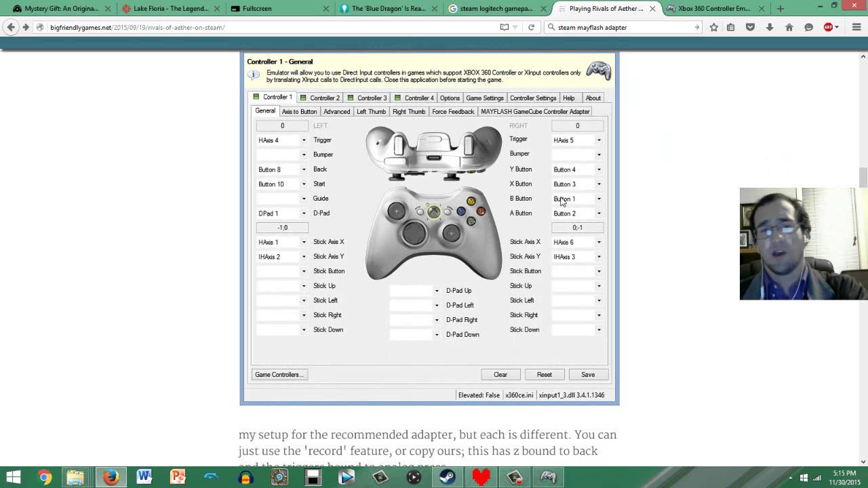Select the Controller 4 tab

pyautogui.click(x=414, y=98)
